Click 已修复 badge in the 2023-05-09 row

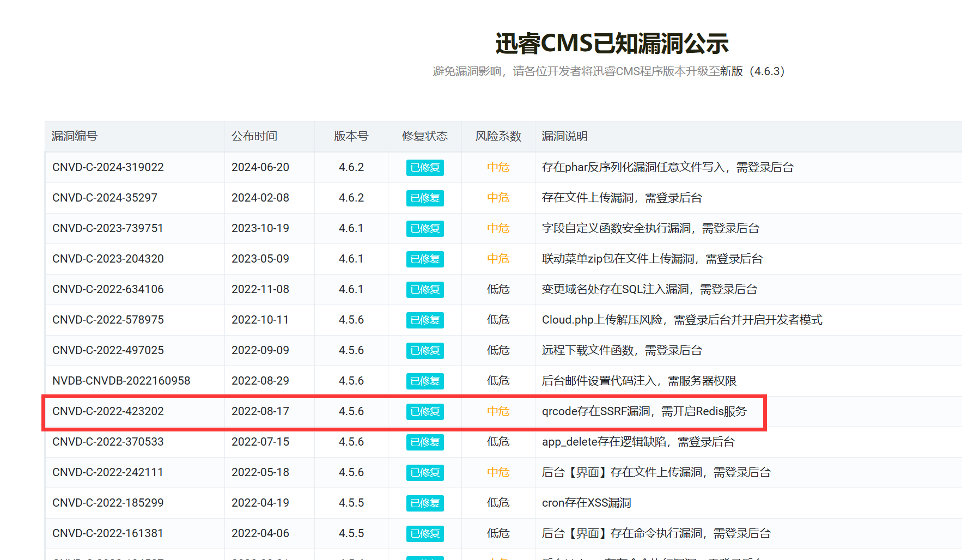coord(425,259)
